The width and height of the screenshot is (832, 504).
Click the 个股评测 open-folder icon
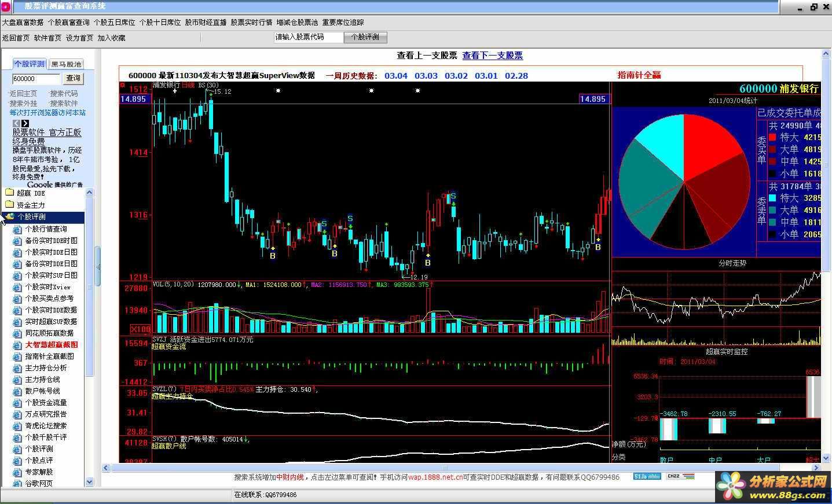coord(9,216)
